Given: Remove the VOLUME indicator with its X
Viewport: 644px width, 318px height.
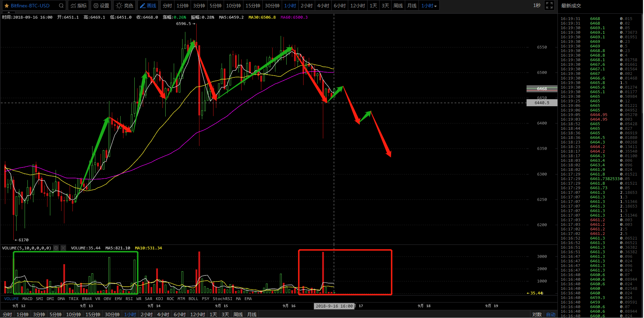Looking at the screenshot, I should (63, 248).
